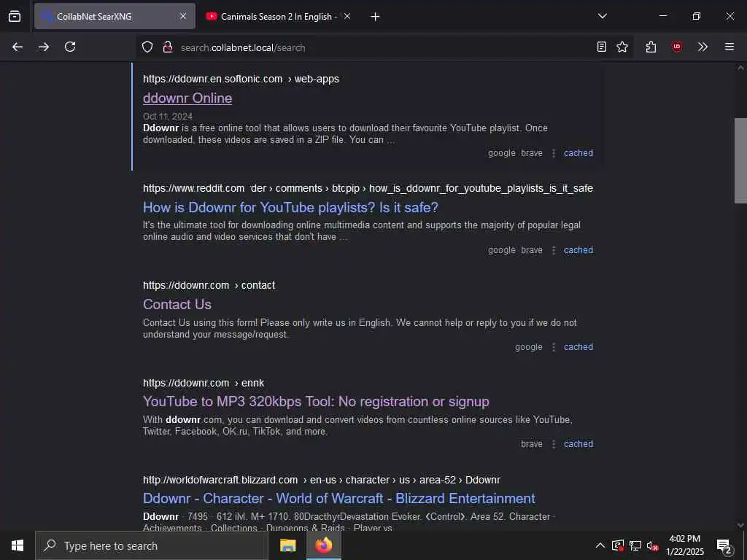This screenshot has width=747, height=560.
Task: Select 'Contact Us using this form' snippet
Action: 360,329
